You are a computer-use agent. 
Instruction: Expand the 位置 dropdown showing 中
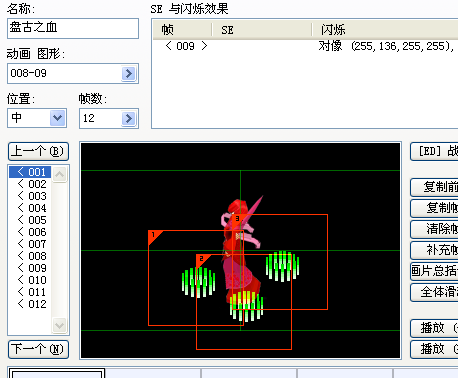[57, 118]
